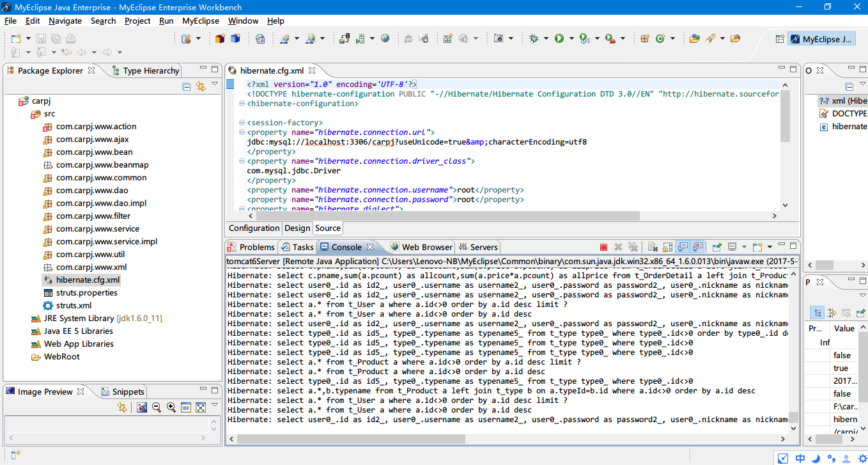This screenshot has height=465, width=868.
Task: Switch to the Snippets tab
Action: click(123, 391)
